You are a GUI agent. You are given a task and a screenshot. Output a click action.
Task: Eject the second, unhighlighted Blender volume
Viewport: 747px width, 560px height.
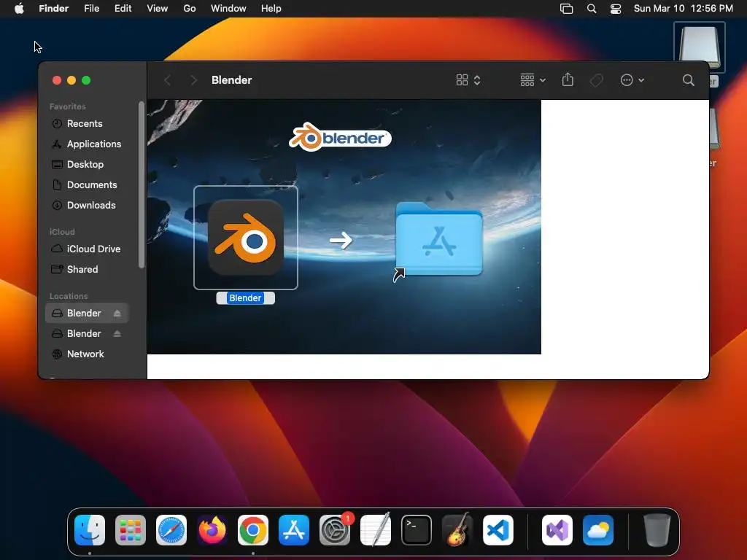tap(117, 333)
